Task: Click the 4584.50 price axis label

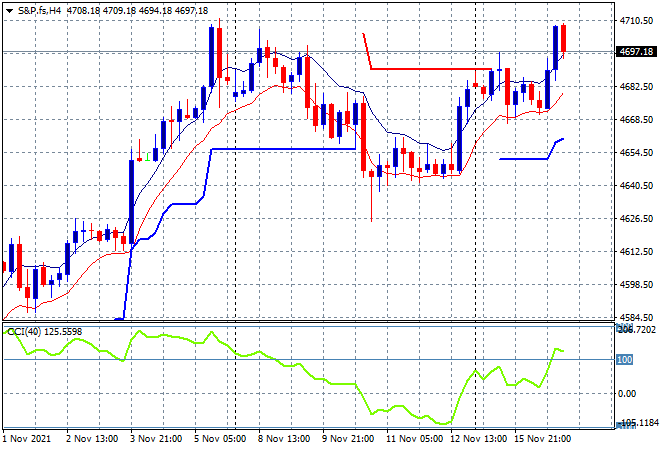Action: [636, 317]
